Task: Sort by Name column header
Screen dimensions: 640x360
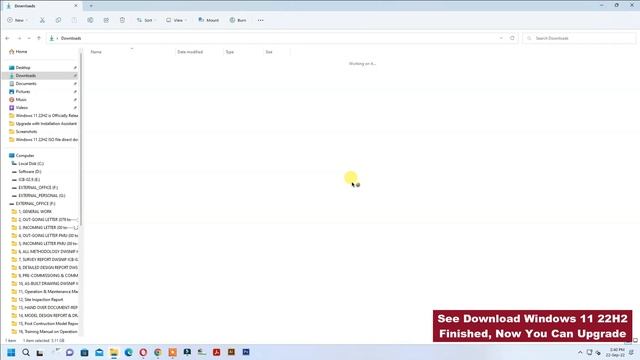Action: (x=96, y=52)
